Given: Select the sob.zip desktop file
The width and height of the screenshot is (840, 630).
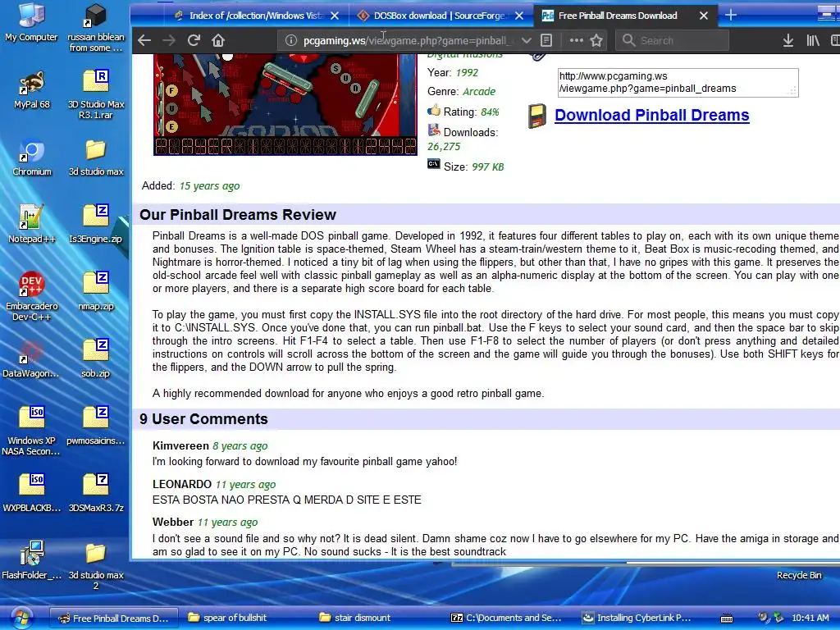Looking at the screenshot, I should [x=96, y=358].
